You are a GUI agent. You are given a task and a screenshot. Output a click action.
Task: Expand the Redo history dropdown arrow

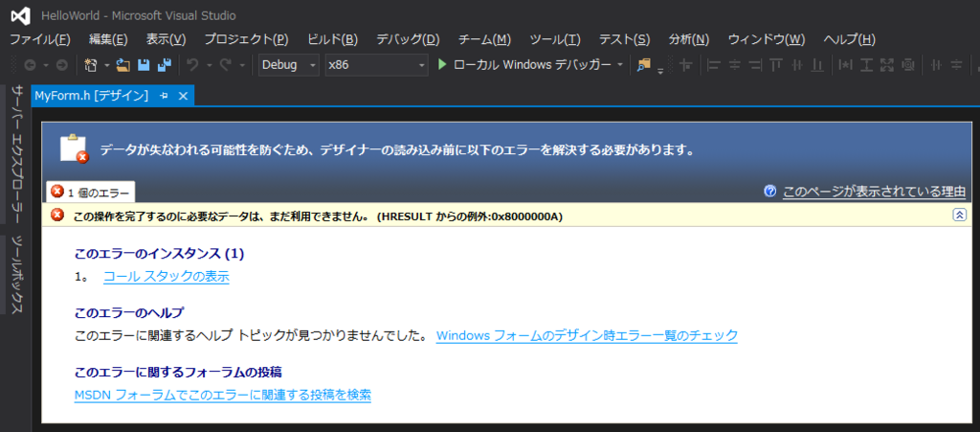click(242, 64)
